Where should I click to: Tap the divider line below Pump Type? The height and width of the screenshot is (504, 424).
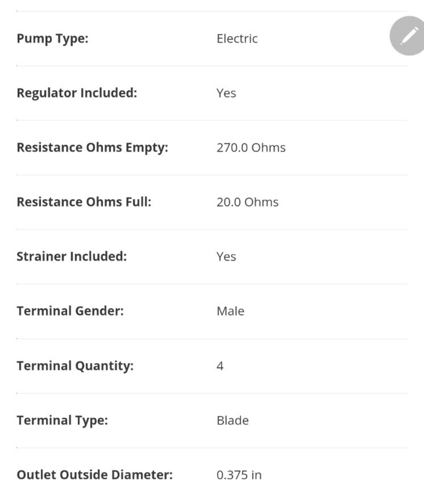212,66
